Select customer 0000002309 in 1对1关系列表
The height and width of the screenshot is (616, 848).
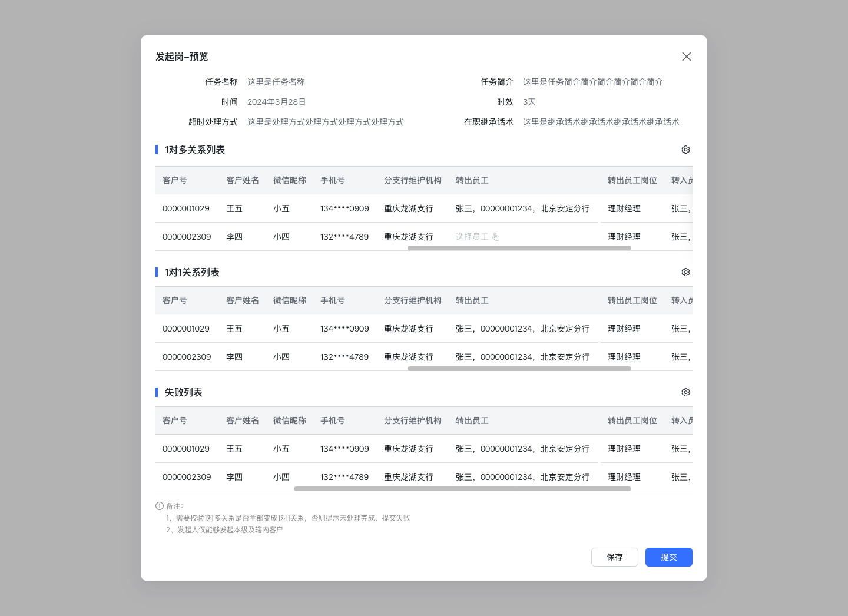(x=187, y=357)
